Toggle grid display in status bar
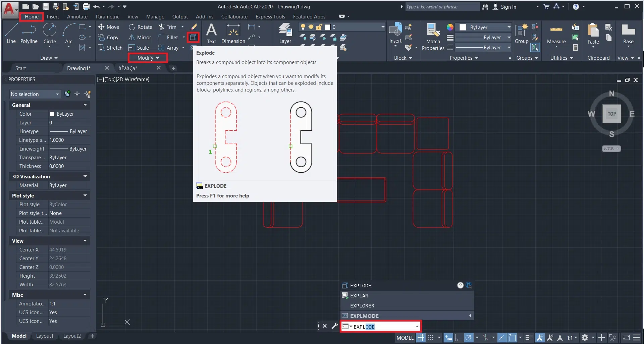Screen dimensions: 644x344 [421, 338]
